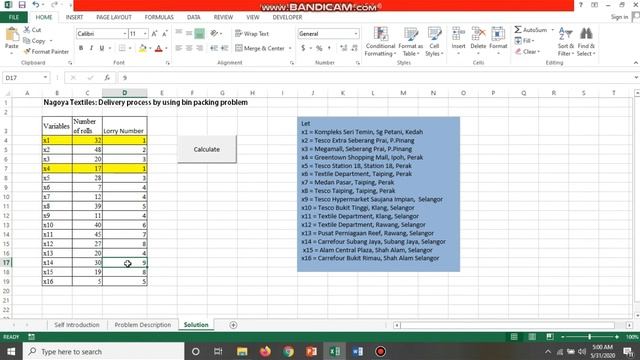Screen dimensions: 640x360
Task: Open the FILE tab
Action: pyautogui.click(x=14, y=17)
